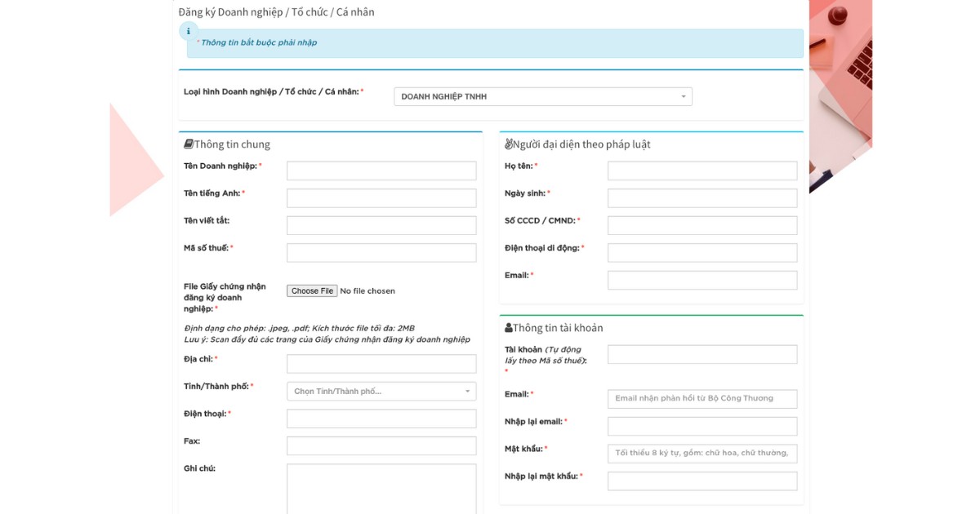Select the Họ tên representative field
Screen dimensions: 980x514
[702, 171]
